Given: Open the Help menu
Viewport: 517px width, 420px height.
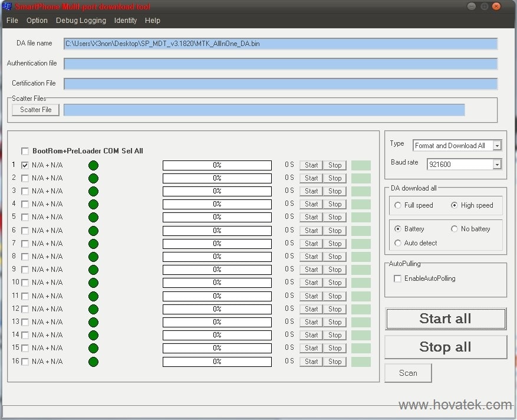Looking at the screenshot, I should (x=152, y=21).
